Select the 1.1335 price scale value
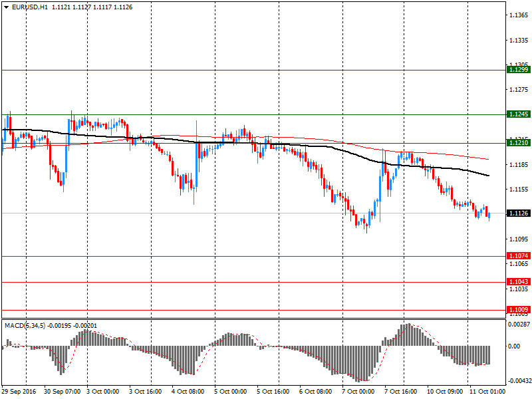532x399 pixels. (519, 41)
